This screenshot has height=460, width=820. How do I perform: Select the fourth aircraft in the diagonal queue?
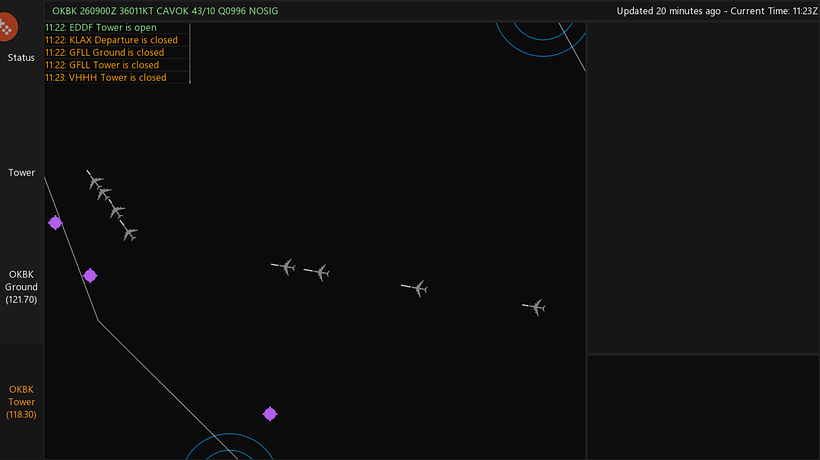pyautogui.click(x=130, y=232)
